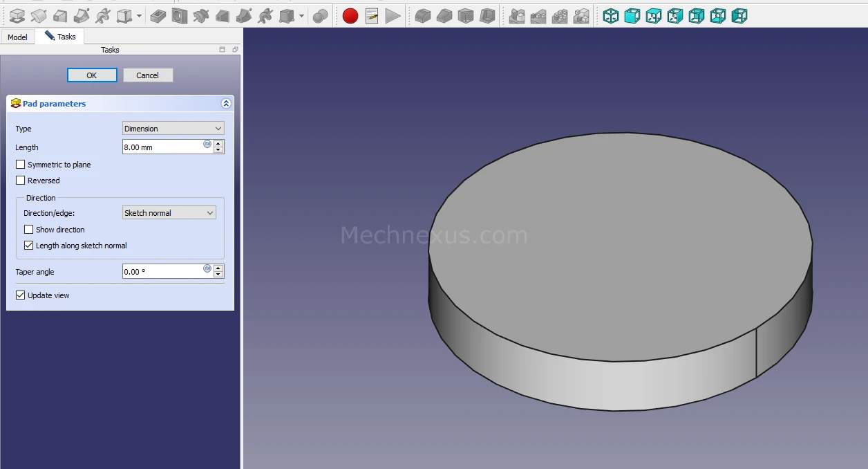Switch to isometric view cube icon

tap(611, 15)
